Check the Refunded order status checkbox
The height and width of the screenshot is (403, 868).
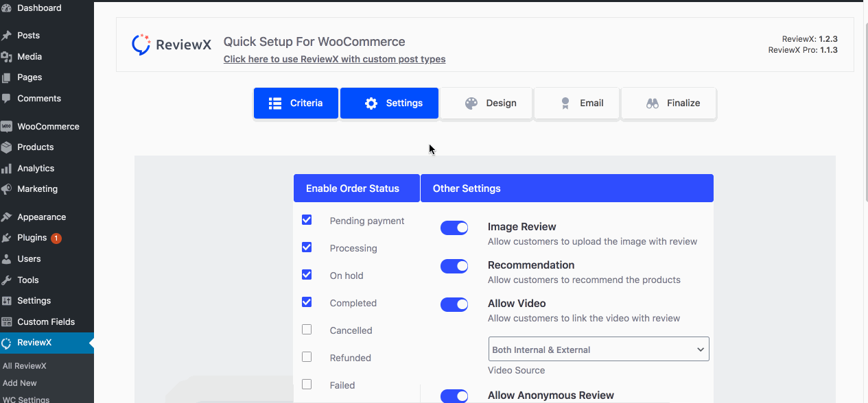307,357
